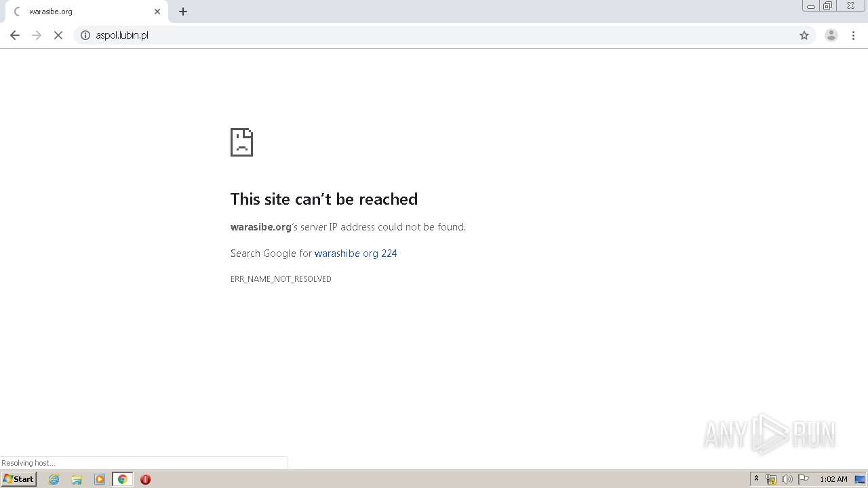Click the sad page error icon
The width and height of the screenshot is (868, 488).
click(x=241, y=142)
